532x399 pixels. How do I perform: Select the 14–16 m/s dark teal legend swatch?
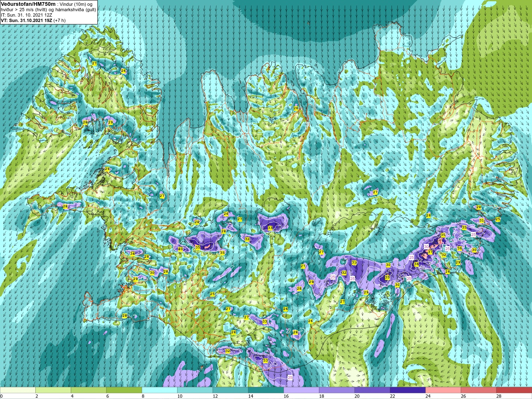266,390
